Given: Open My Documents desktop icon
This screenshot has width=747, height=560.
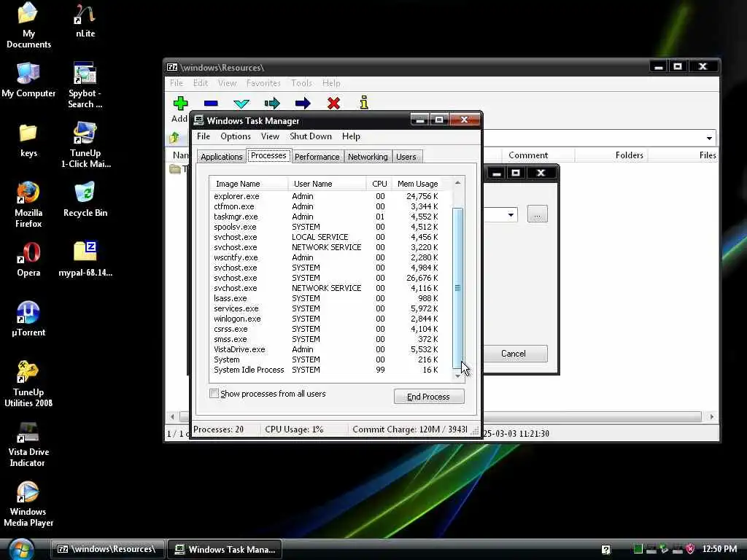Looking at the screenshot, I should tap(28, 26).
